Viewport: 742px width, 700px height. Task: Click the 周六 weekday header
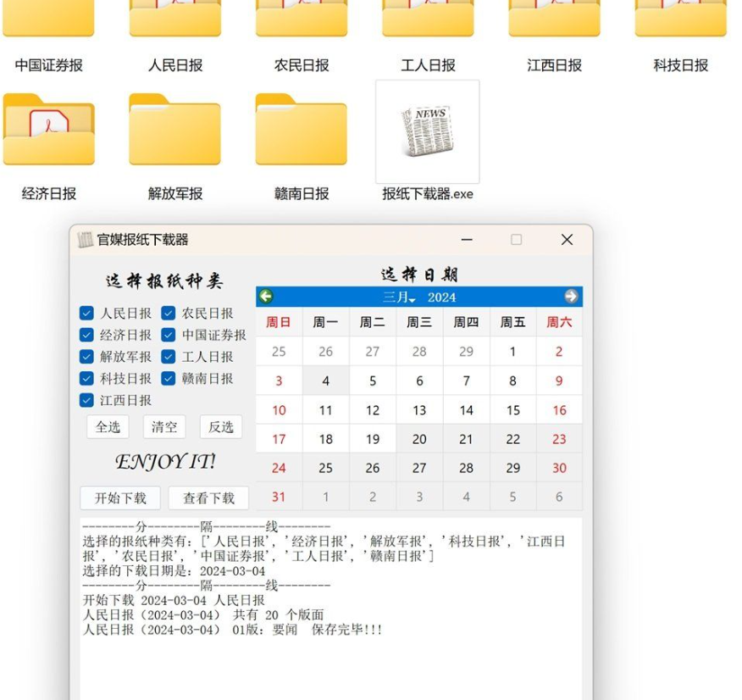click(x=559, y=322)
